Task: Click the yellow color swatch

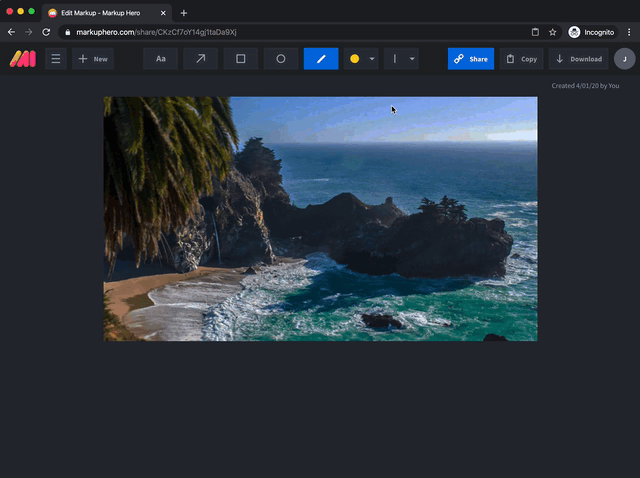Action: pyautogui.click(x=355, y=59)
